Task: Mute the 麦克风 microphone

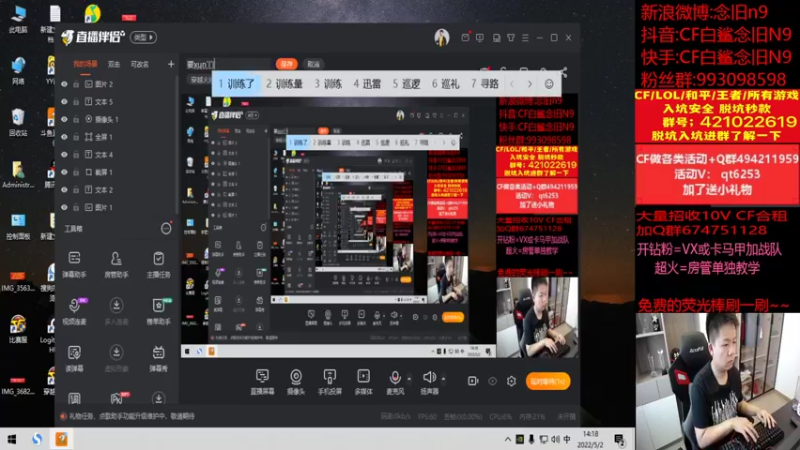Action: point(395,382)
